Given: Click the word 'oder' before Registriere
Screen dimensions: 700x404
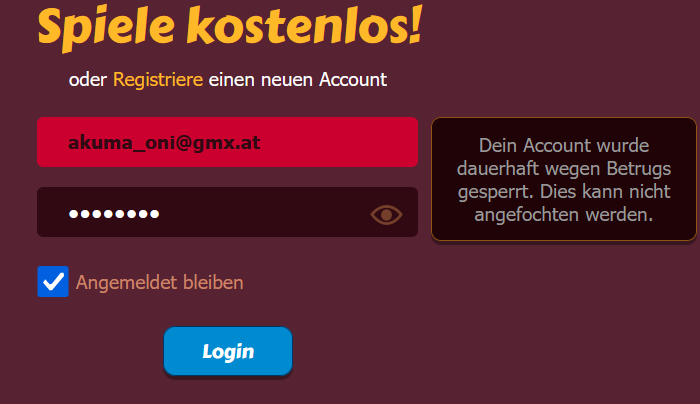Looking at the screenshot, I should tap(88, 80).
